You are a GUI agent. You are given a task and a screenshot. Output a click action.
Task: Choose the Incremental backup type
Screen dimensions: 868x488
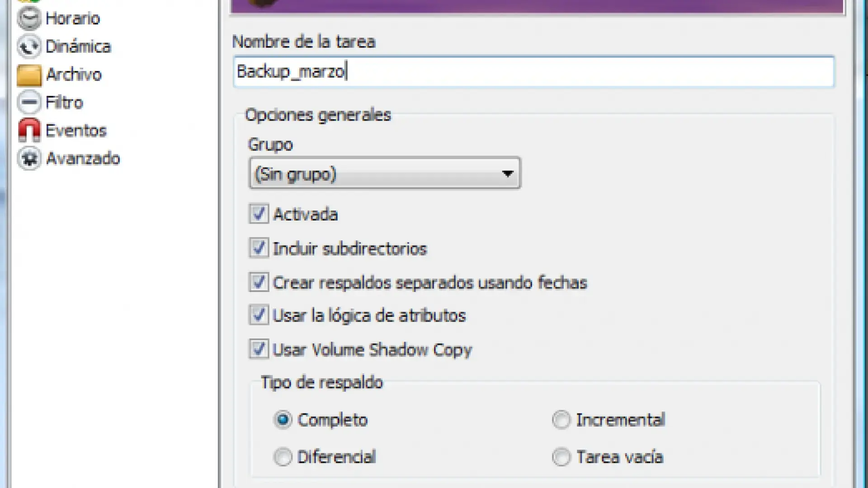[561, 420]
